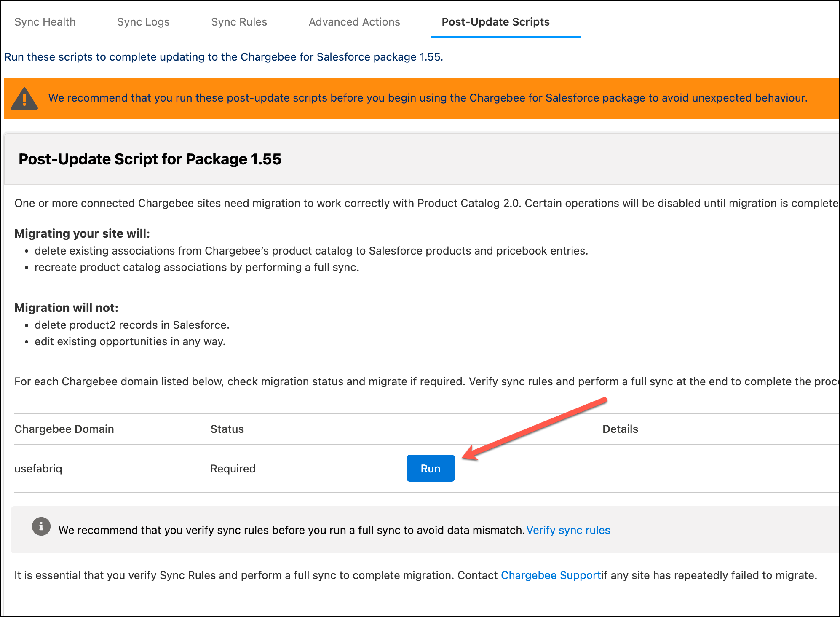
Task: Click the 'Migrating your site will:' heading
Action: (x=82, y=233)
